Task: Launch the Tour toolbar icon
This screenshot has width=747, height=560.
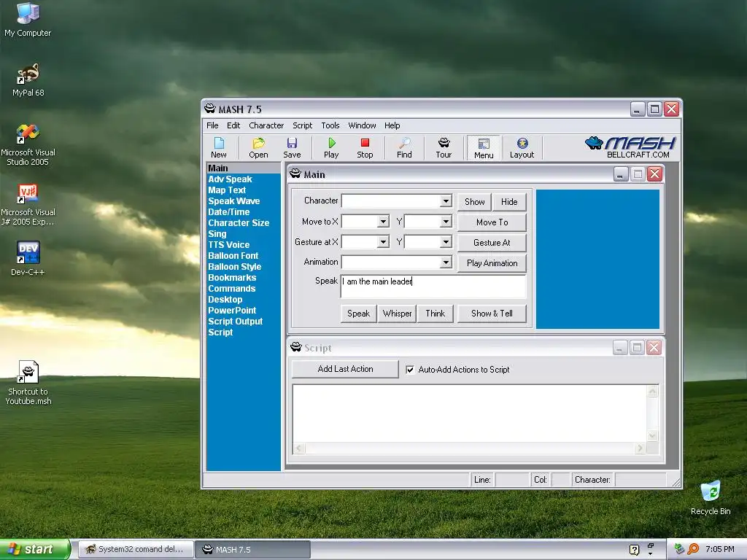Action: coord(444,147)
